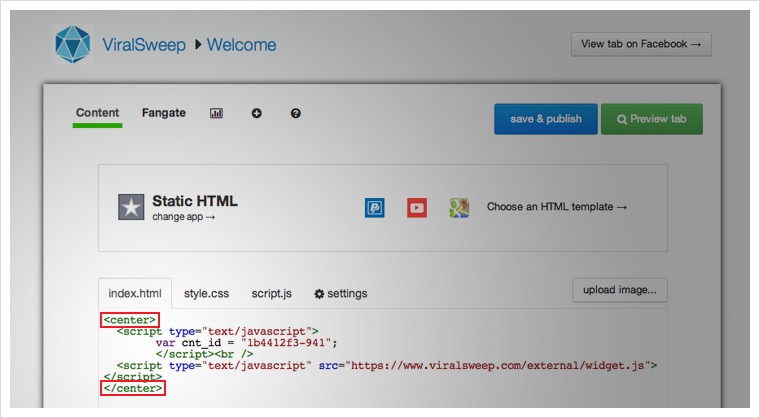Open the settings gear tab
The height and width of the screenshot is (418, 760).
[x=341, y=293]
